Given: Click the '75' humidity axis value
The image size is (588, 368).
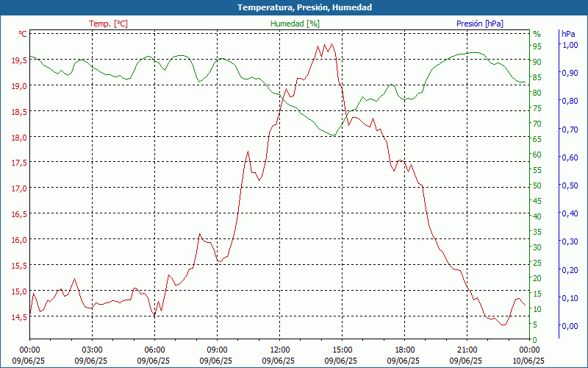Looking at the screenshot, I should 537,108.
